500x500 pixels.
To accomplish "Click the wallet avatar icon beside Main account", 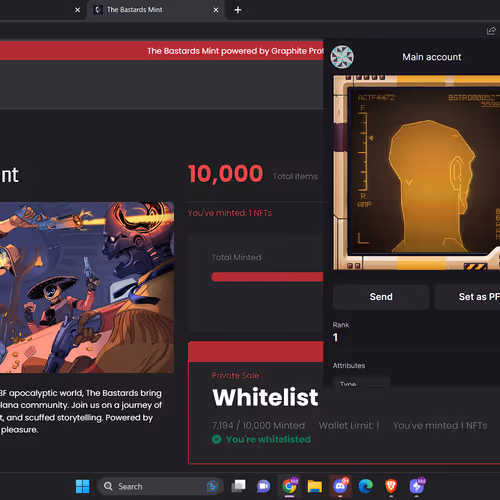I will coord(342,57).
